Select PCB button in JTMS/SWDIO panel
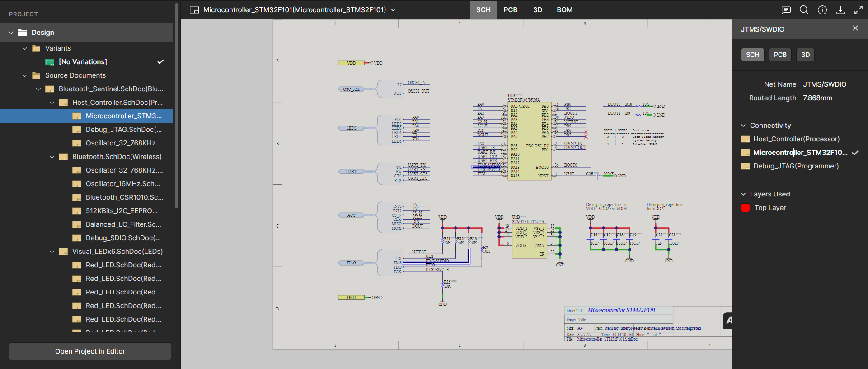868x369 pixels. pyautogui.click(x=780, y=55)
